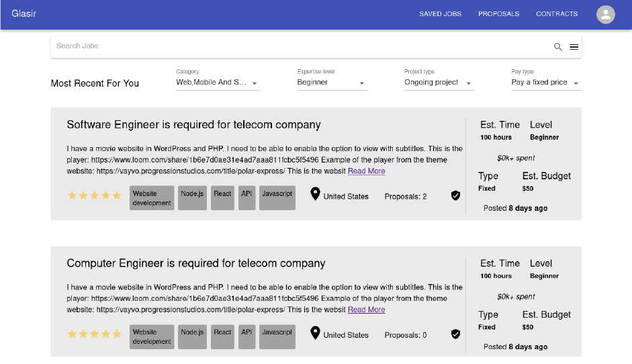This screenshot has width=632, height=364.
Task: Open the user profile avatar
Action: [x=605, y=14]
